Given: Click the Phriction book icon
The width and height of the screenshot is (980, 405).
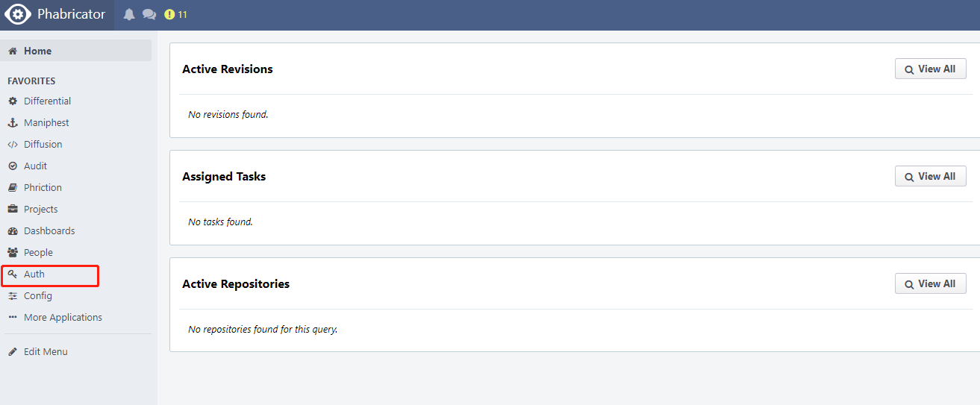Looking at the screenshot, I should (13, 187).
